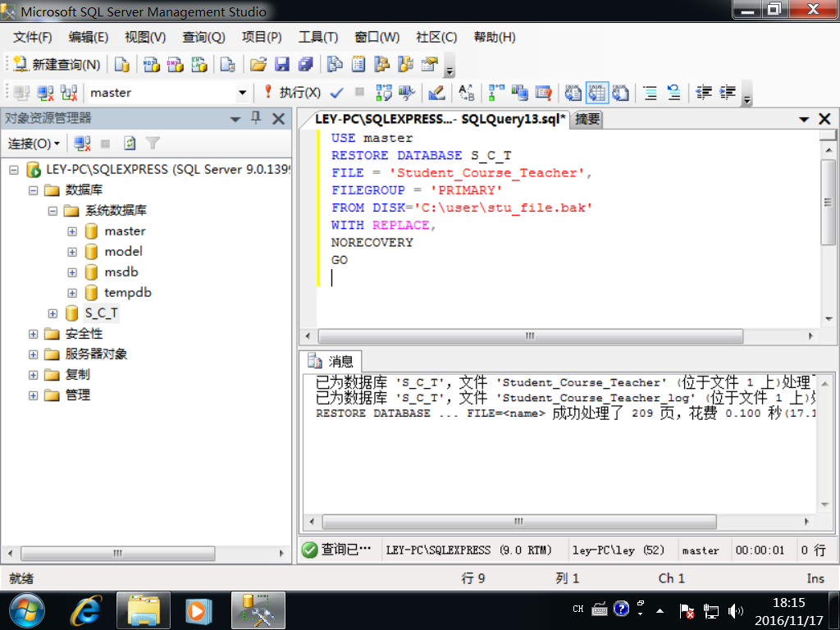Screen dimensions: 840x630
Task: Toggle Include Actual Execution Plan
Action: (496, 93)
